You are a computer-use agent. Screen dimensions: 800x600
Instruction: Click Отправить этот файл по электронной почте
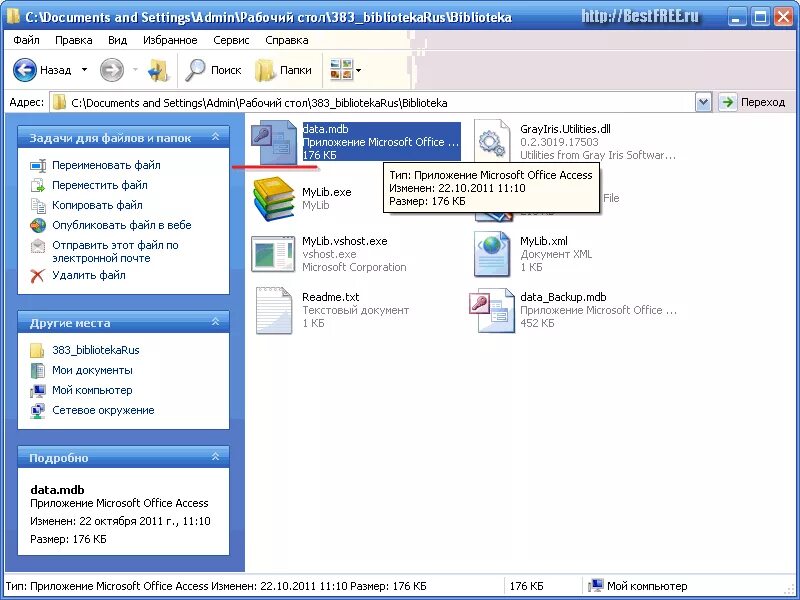(115, 251)
